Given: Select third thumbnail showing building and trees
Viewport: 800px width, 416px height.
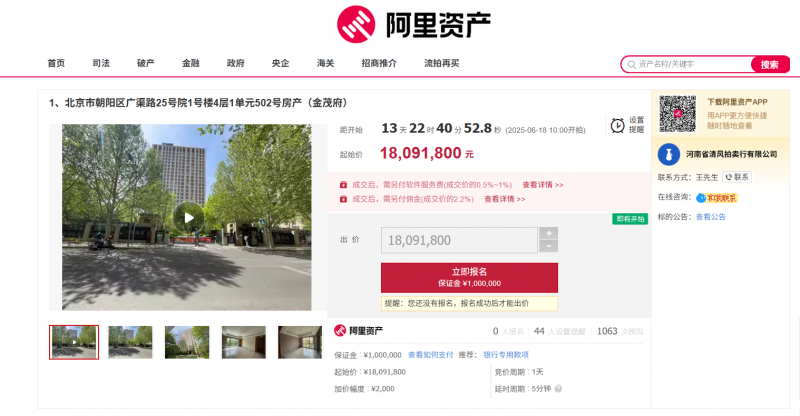Looking at the screenshot, I should 187,342.
